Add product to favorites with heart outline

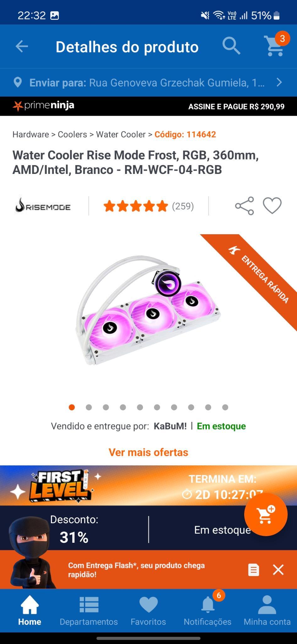(x=272, y=206)
